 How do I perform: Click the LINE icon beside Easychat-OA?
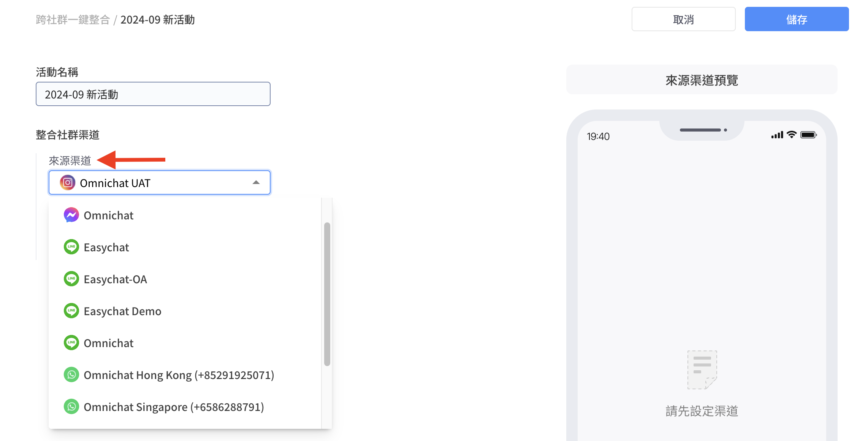71,279
